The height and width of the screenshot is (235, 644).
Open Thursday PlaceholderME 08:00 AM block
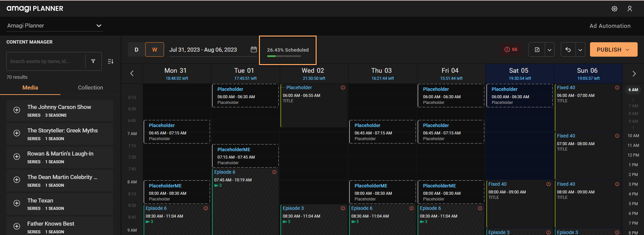(382, 192)
